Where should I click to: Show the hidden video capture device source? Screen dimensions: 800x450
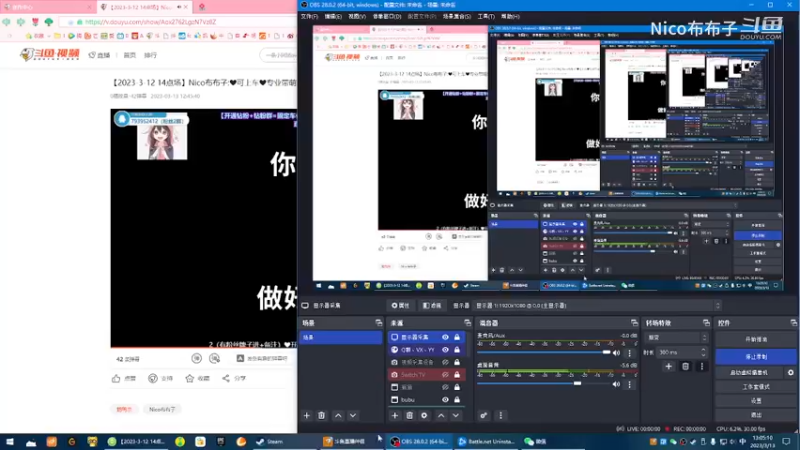click(445, 362)
